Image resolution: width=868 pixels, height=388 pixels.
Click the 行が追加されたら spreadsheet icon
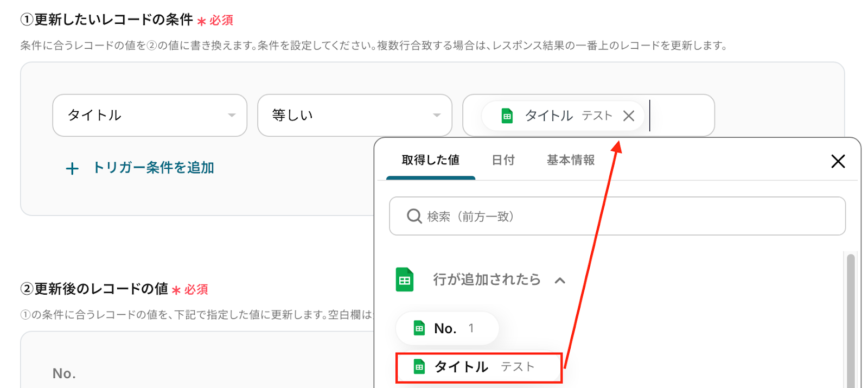(x=405, y=280)
